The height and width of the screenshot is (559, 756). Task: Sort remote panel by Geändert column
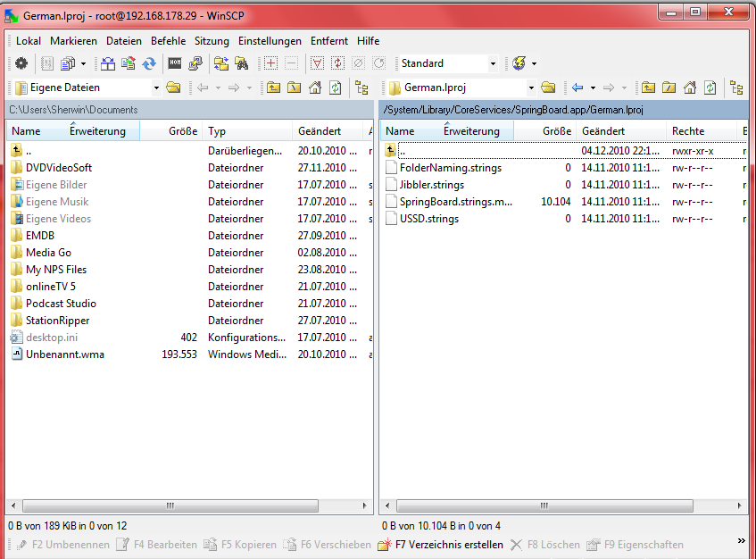coord(621,130)
